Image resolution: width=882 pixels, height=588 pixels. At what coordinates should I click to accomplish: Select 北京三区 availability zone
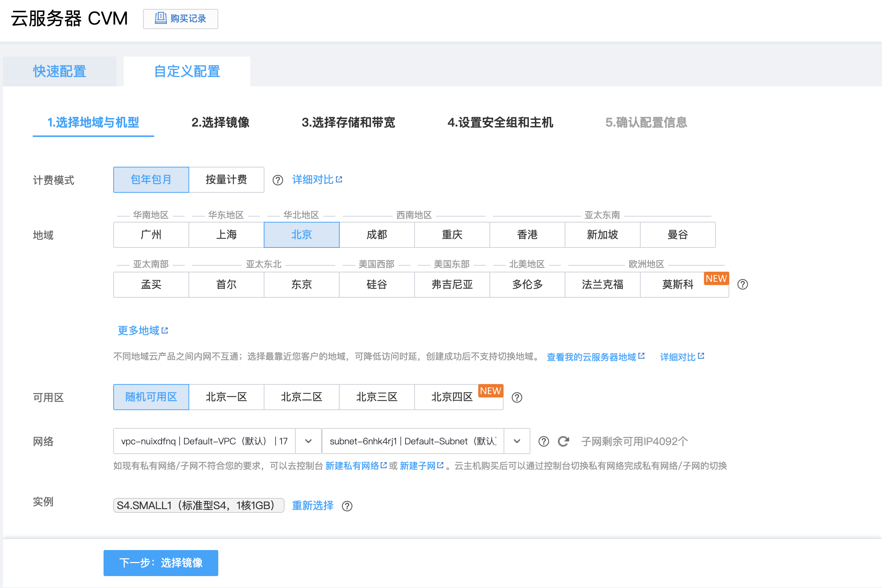click(377, 397)
